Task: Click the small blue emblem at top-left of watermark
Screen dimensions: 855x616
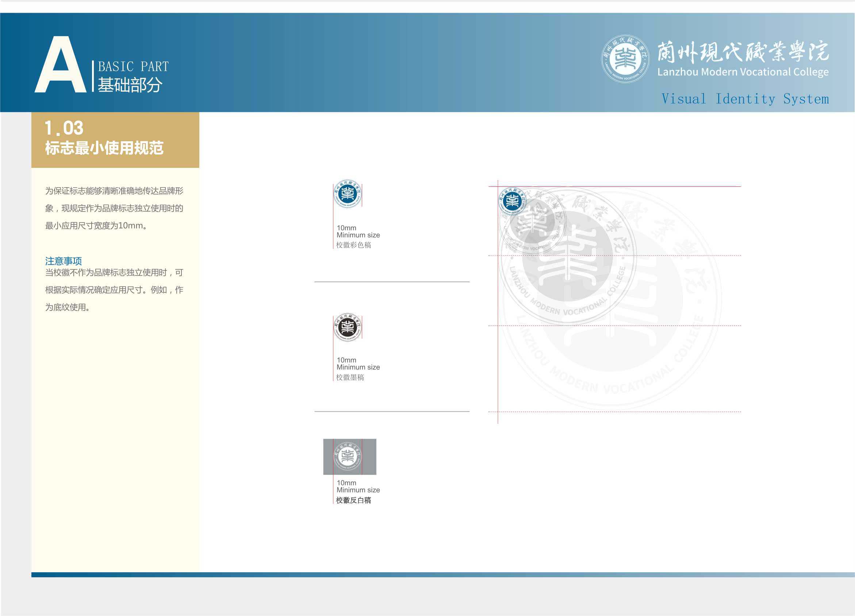Action: tap(511, 201)
